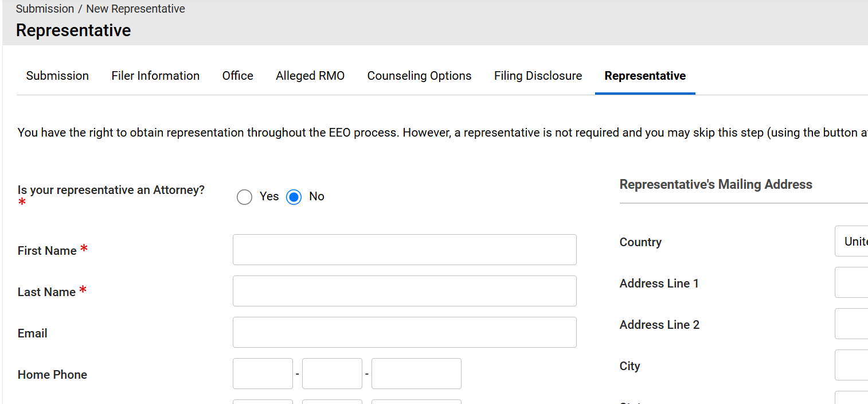
Task: Click the Address Line 1 field
Action: (x=852, y=283)
